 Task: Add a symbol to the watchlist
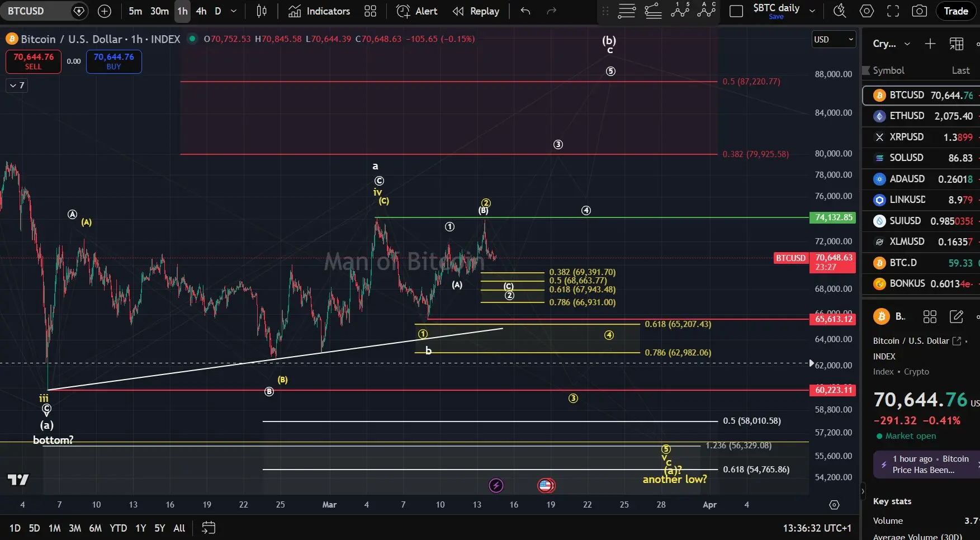pos(930,44)
